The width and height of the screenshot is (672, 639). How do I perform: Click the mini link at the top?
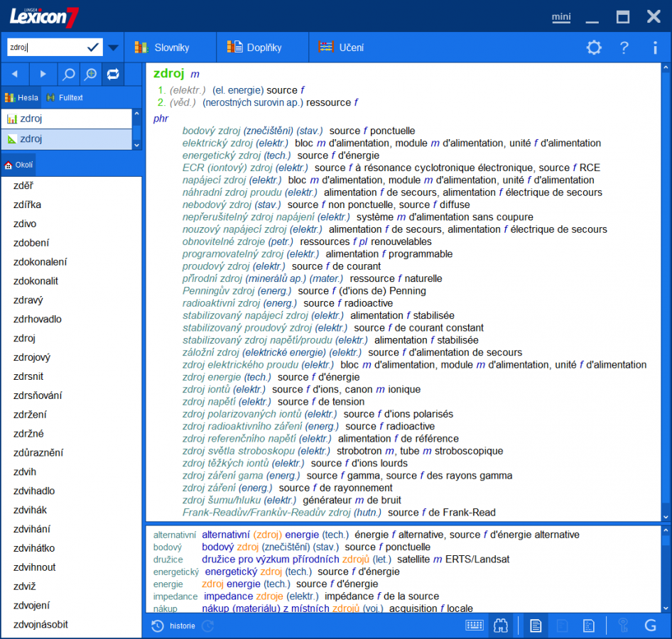561,17
